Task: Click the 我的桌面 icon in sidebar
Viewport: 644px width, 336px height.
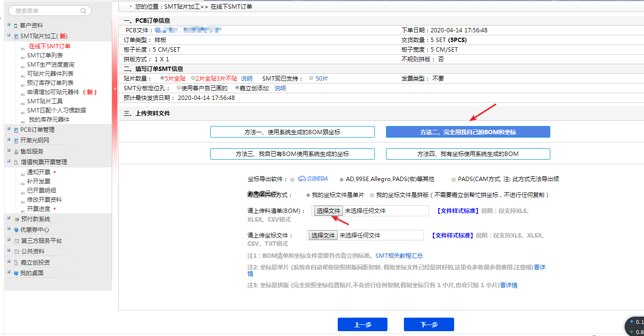Action: (16, 273)
